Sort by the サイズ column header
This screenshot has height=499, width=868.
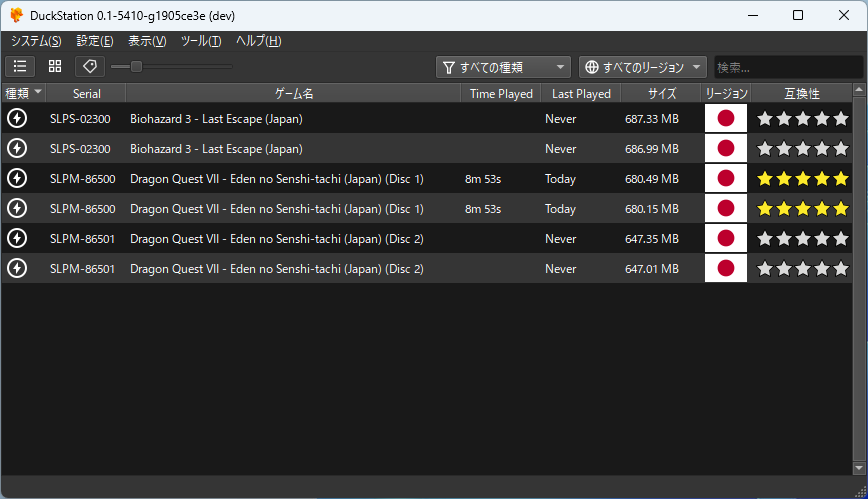(662, 94)
